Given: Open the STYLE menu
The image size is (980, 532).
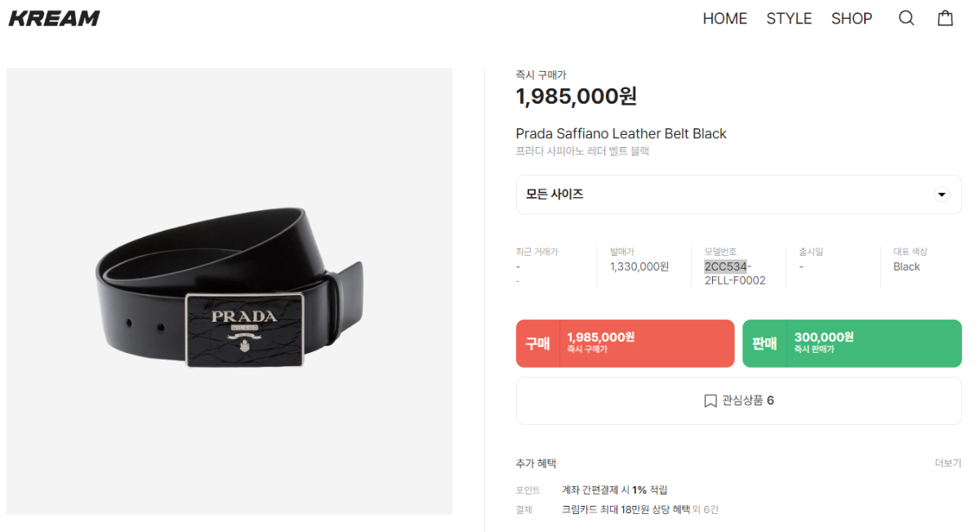Looking at the screenshot, I should (789, 18).
